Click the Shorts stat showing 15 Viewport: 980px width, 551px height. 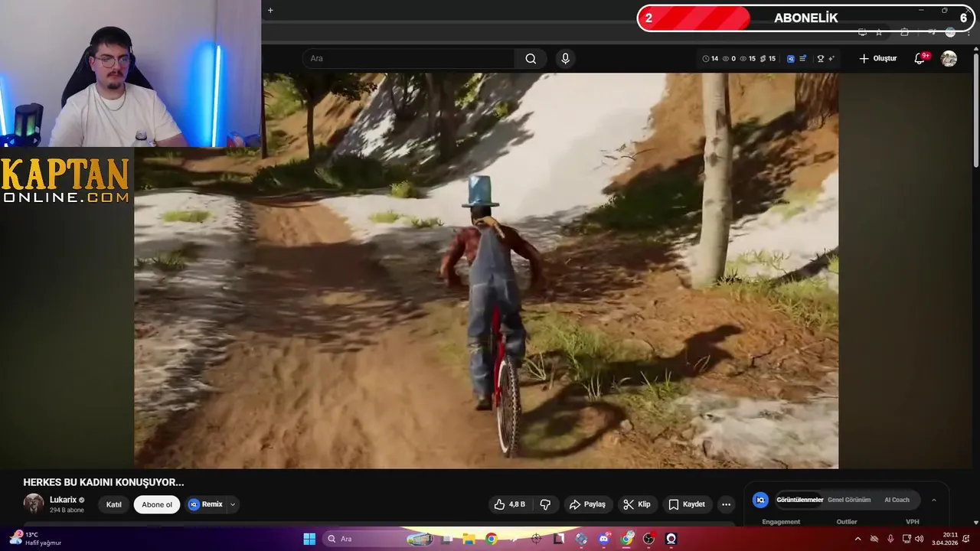[767, 58]
